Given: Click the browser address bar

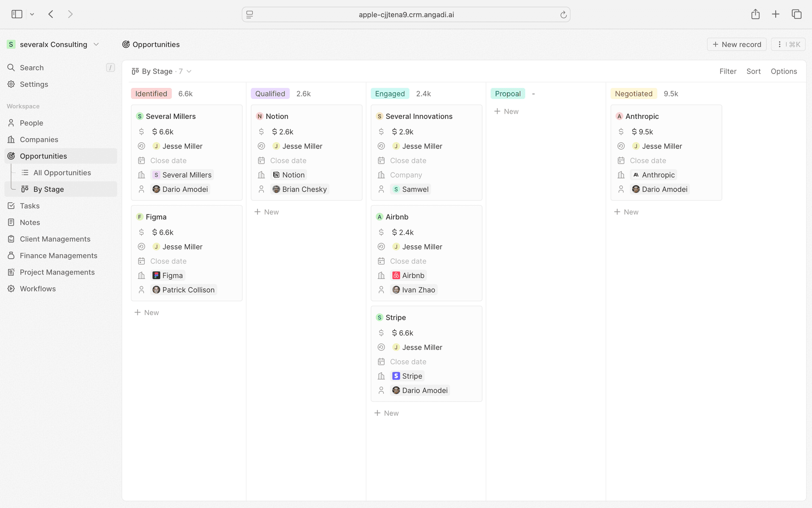Looking at the screenshot, I should [406, 14].
